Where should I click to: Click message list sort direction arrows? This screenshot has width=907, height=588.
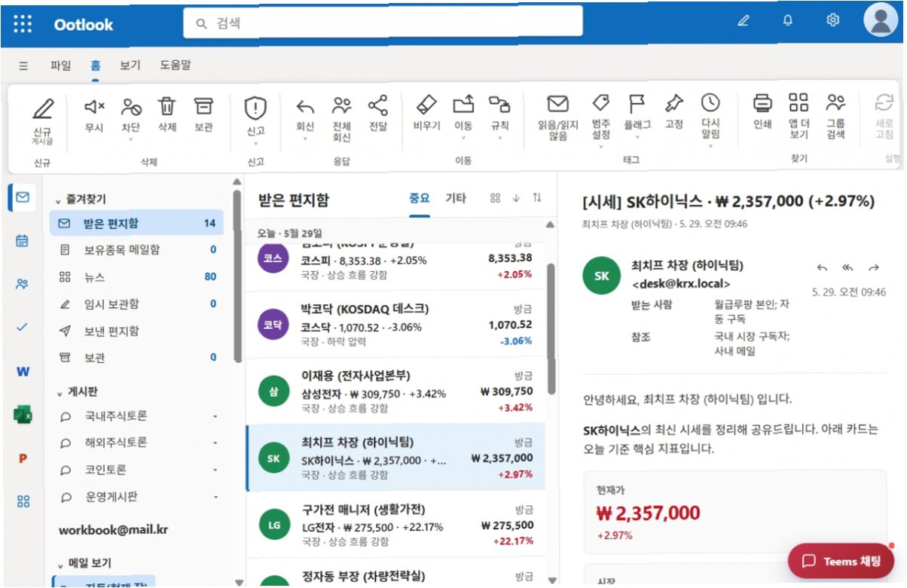537,197
